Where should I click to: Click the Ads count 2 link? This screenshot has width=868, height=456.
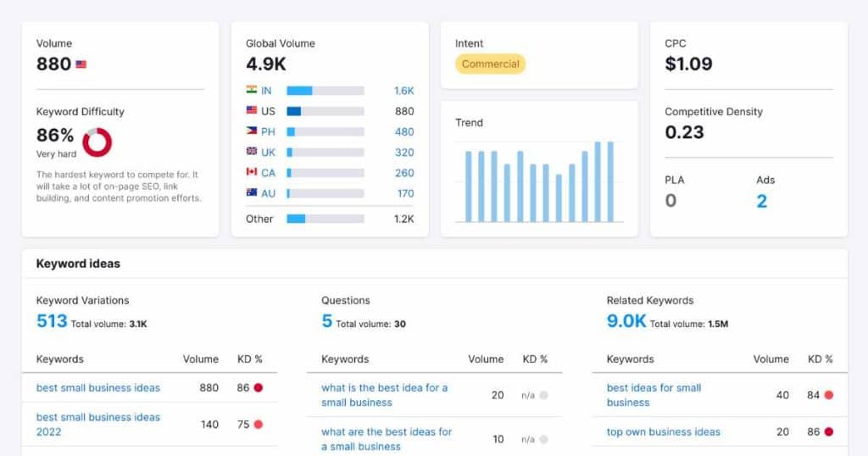[x=762, y=201]
